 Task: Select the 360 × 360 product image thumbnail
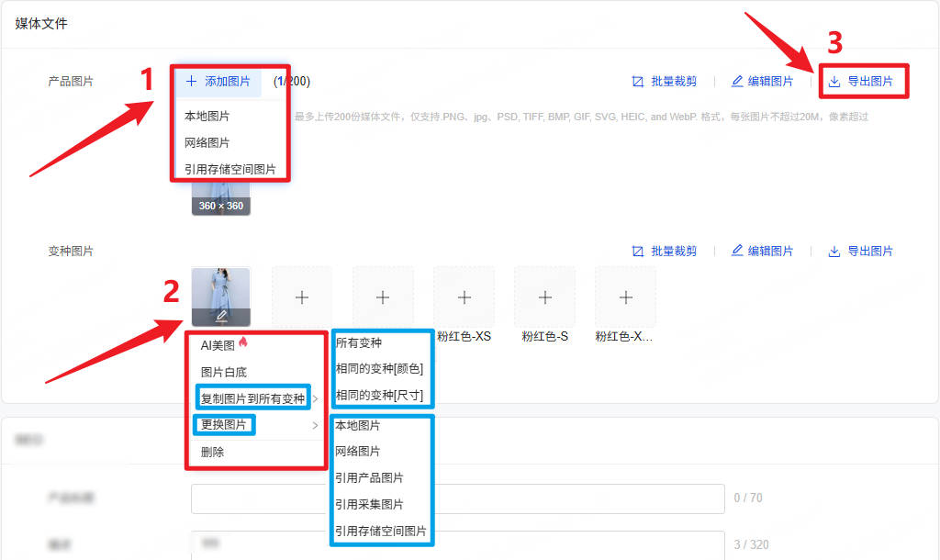pyautogui.click(x=220, y=198)
